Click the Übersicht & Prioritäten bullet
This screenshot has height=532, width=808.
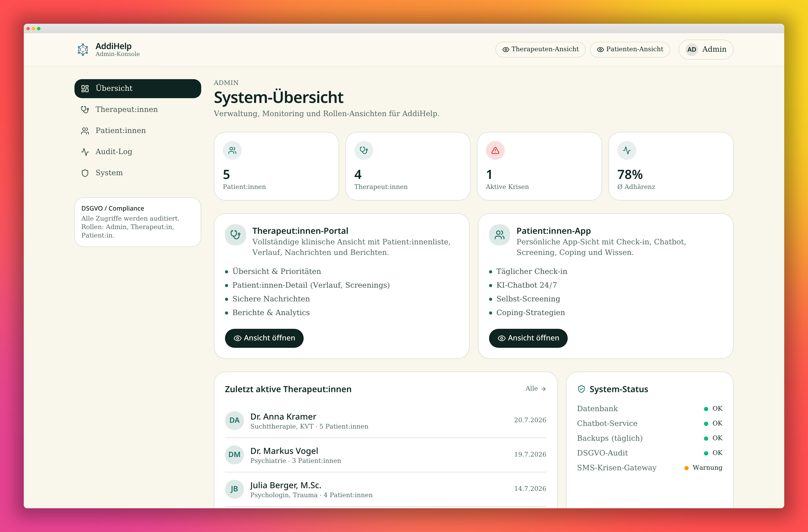276,272
